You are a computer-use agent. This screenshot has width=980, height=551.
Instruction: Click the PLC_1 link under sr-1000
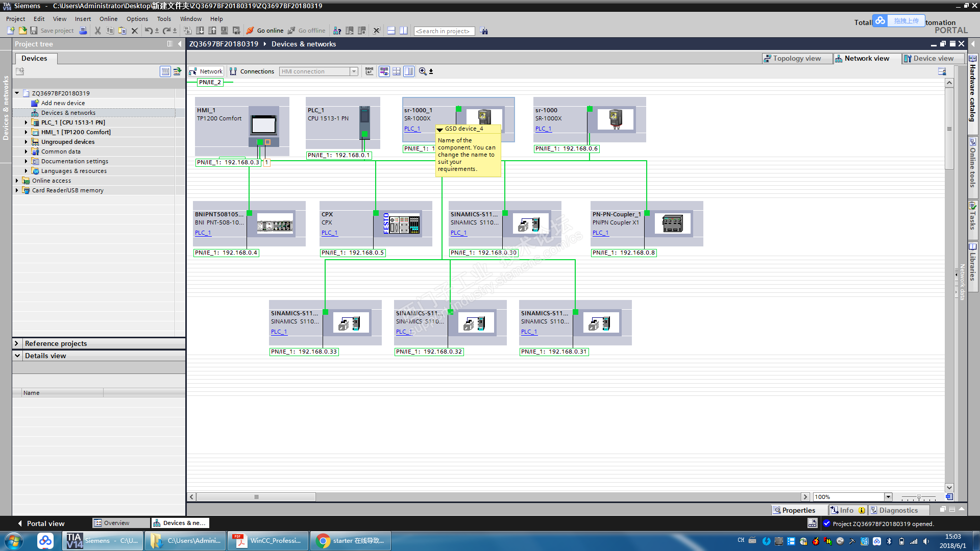(543, 129)
